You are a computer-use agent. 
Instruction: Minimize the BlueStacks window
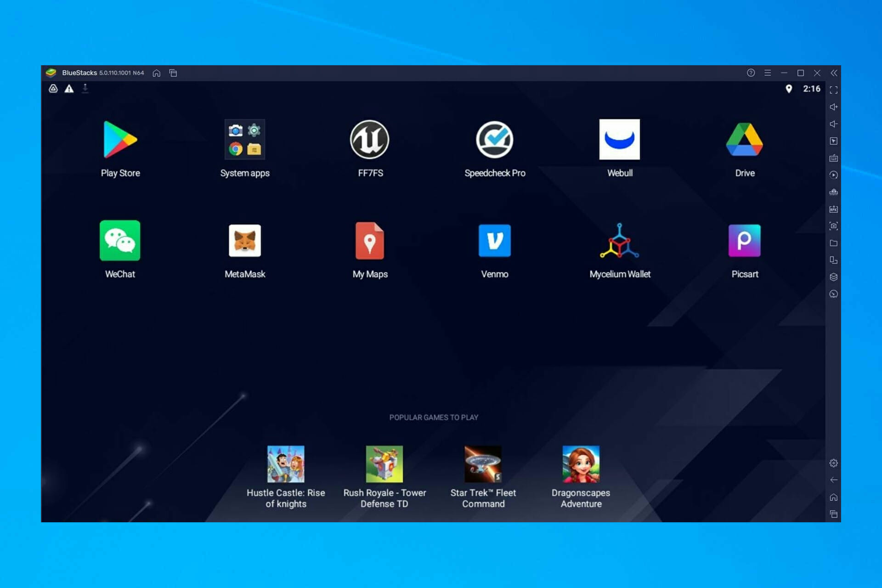[x=784, y=73]
